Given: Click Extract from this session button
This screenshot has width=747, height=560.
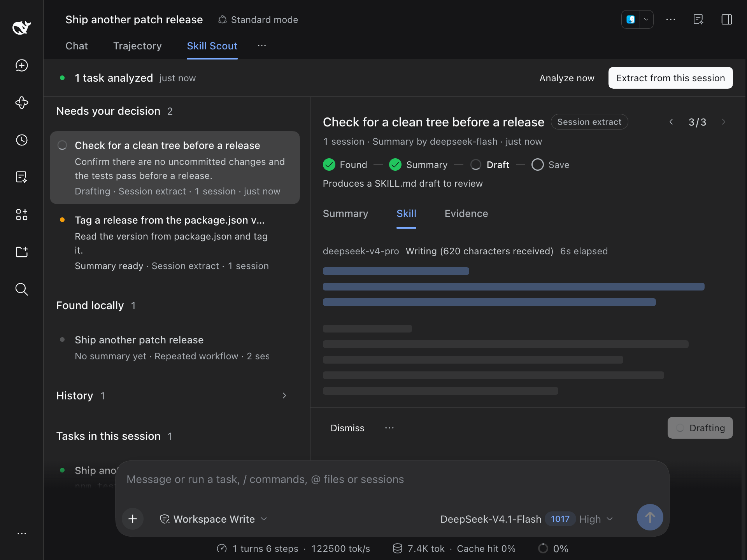Looking at the screenshot, I should tap(671, 78).
